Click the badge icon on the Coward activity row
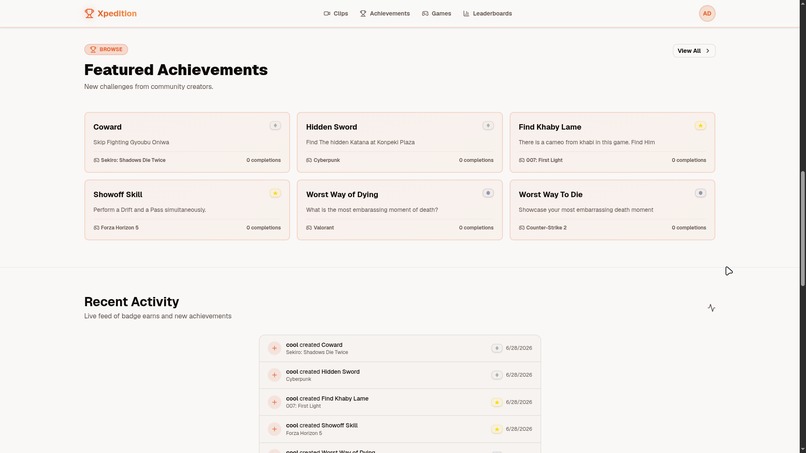This screenshot has height=453, width=806. click(497, 349)
